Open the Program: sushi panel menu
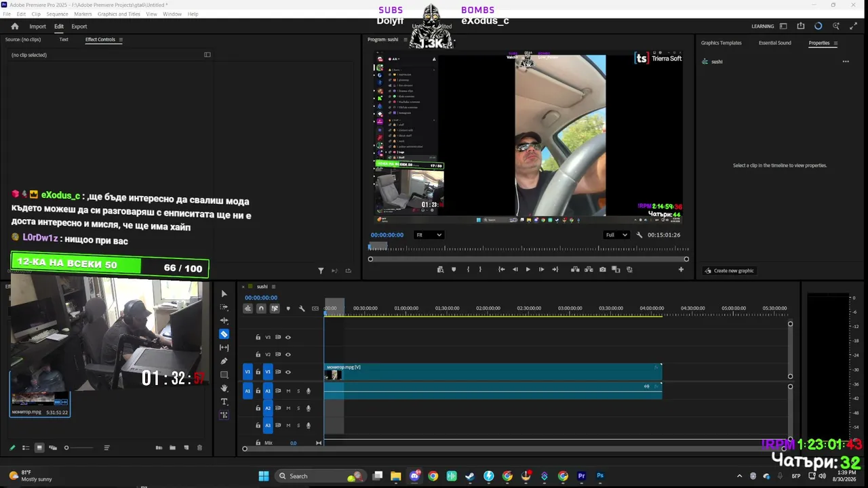Image resolution: width=868 pixels, height=488 pixels. [406, 39]
